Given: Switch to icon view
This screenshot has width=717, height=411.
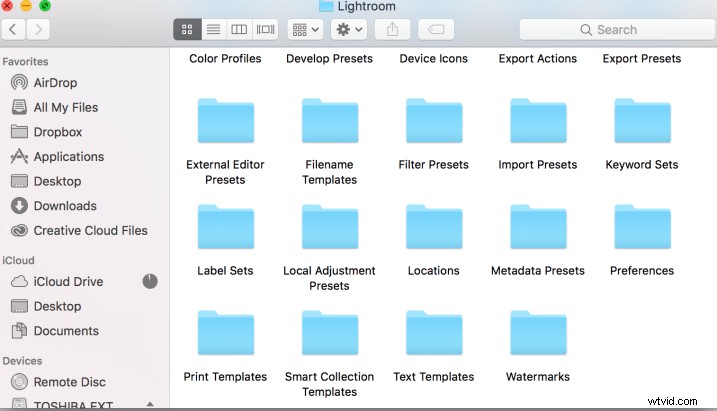Looking at the screenshot, I should click(x=187, y=30).
